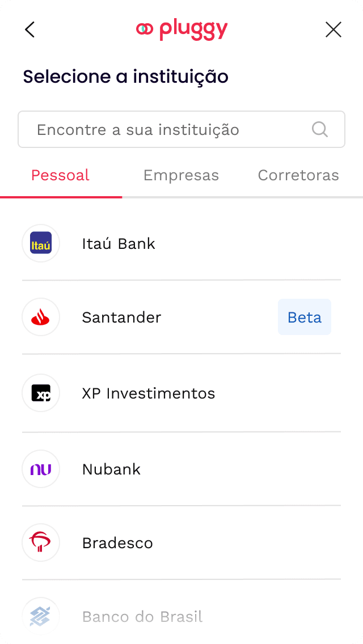Close the Pluggy dialog with the X
Image resolution: width=363 pixels, height=644 pixels.
point(334,30)
